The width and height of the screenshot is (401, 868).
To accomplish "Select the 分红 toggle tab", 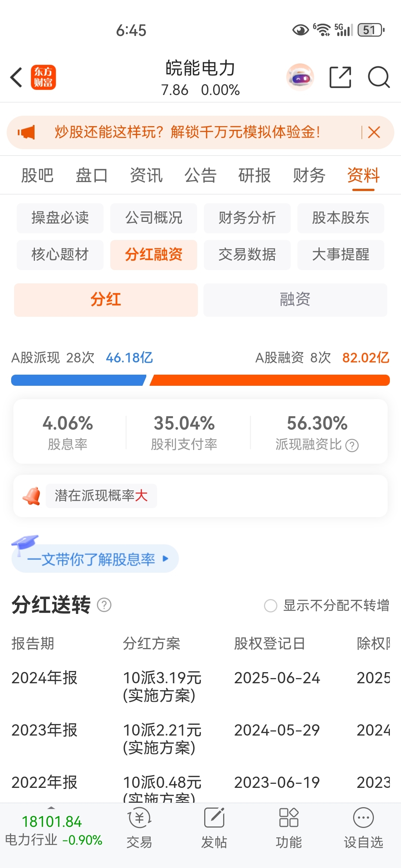I will [106, 300].
